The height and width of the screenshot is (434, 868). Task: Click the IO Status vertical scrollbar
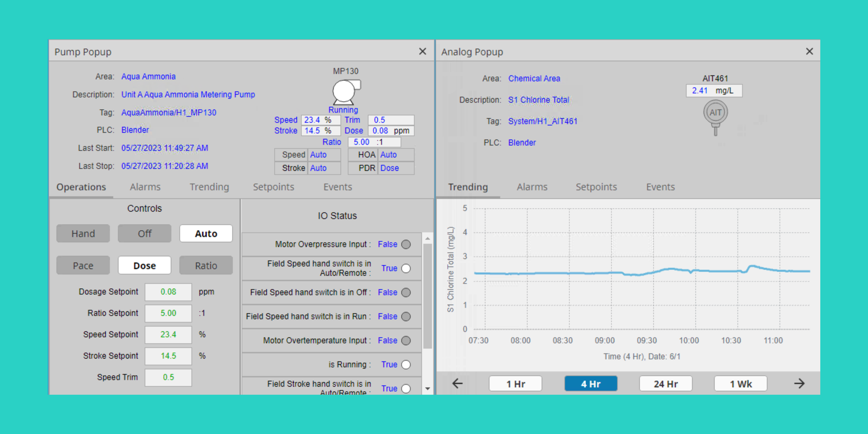(x=428, y=296)
